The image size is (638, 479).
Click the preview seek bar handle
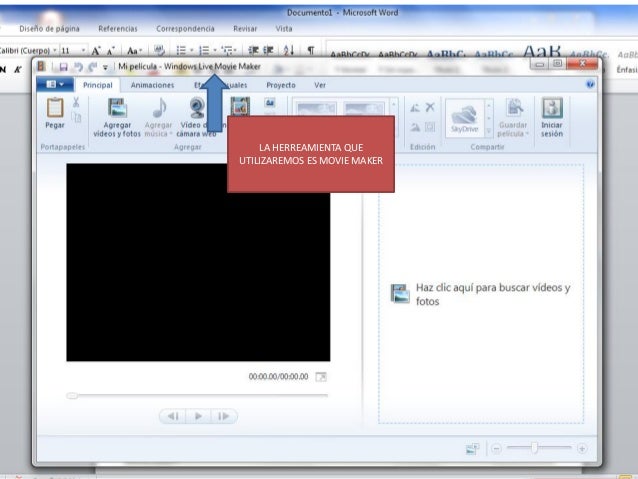pyautogui.click(x=72, y=396)
